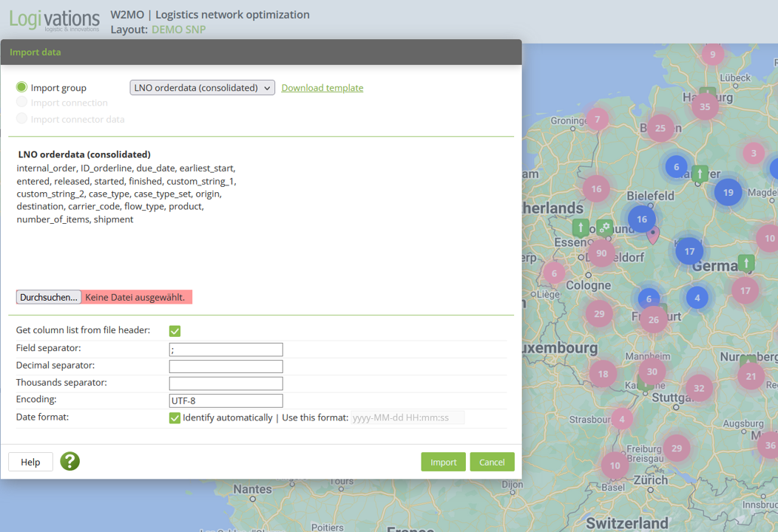
Task: Click the Decimal separator input field
Action: (226, 366)
